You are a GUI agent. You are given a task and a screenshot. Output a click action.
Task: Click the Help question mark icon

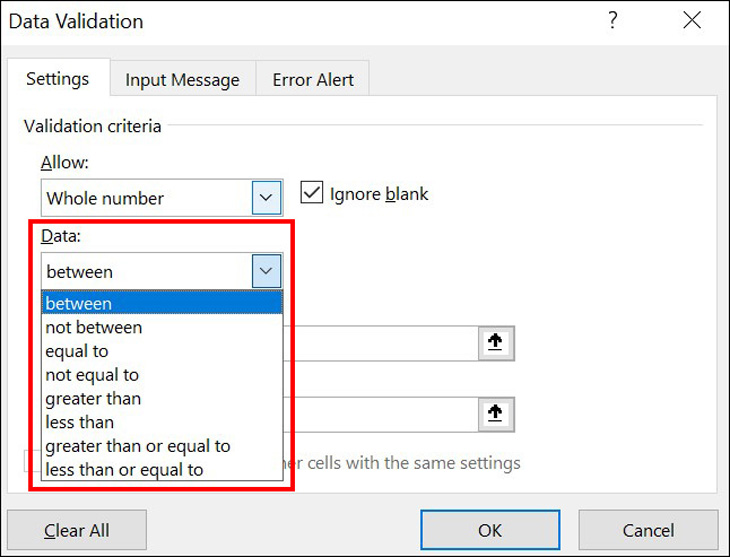[x=613, y=20]
